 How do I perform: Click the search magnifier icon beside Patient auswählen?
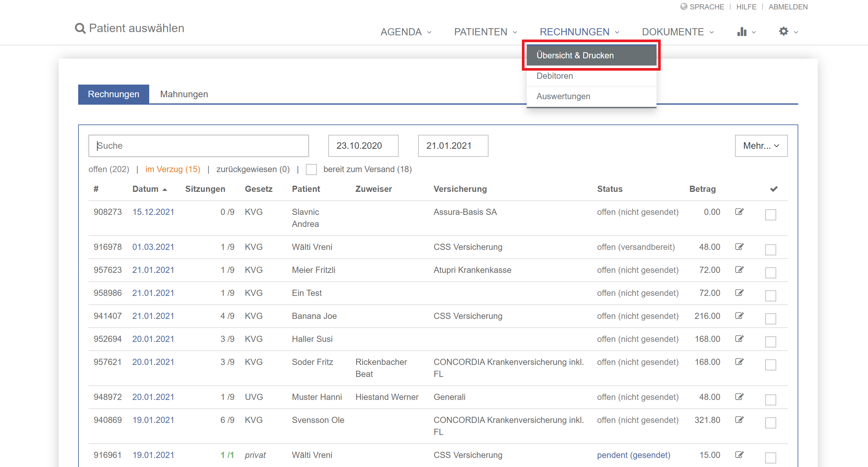click(x=80, y=29)
